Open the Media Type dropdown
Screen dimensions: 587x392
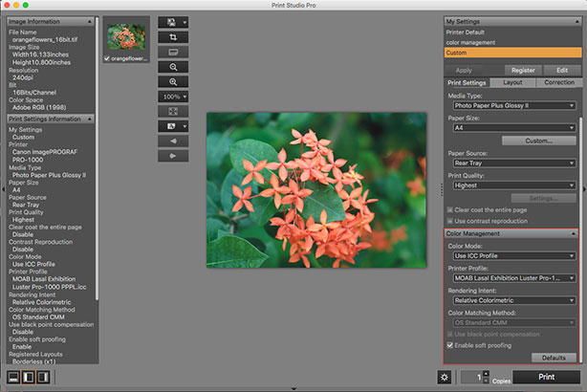514,105
